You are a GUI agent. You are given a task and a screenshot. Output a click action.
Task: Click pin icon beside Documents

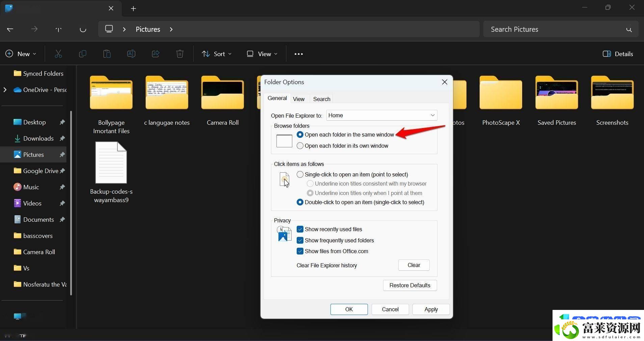tap(62, 219)
